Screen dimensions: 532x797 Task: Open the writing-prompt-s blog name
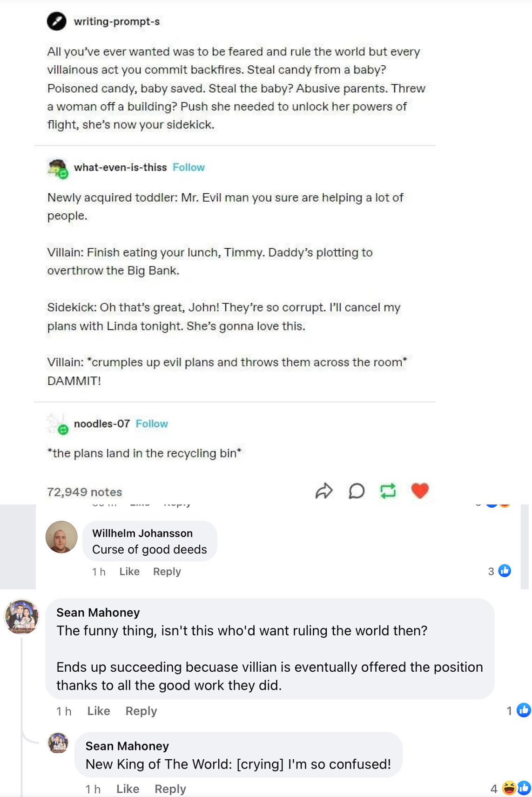[117, 21]
